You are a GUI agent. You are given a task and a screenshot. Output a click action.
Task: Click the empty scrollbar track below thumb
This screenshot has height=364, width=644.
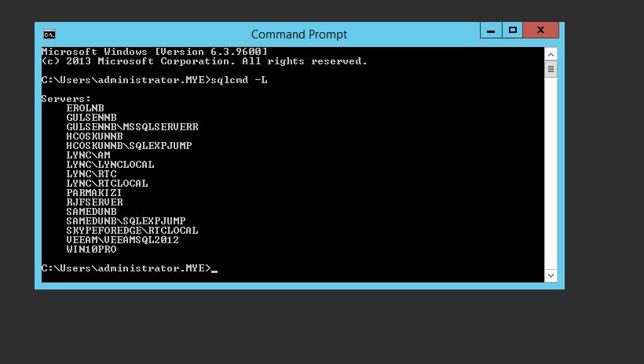coord(551,173)
